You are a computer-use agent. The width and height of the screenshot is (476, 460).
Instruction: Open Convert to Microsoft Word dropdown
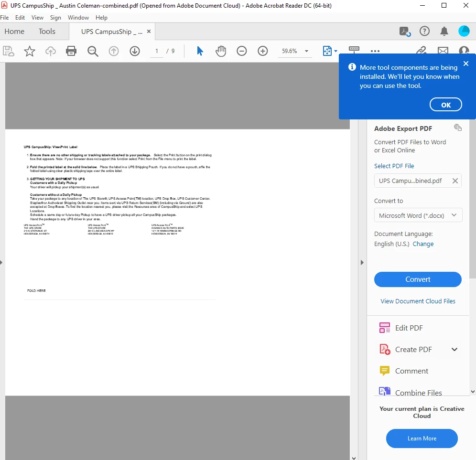point(418,215)
